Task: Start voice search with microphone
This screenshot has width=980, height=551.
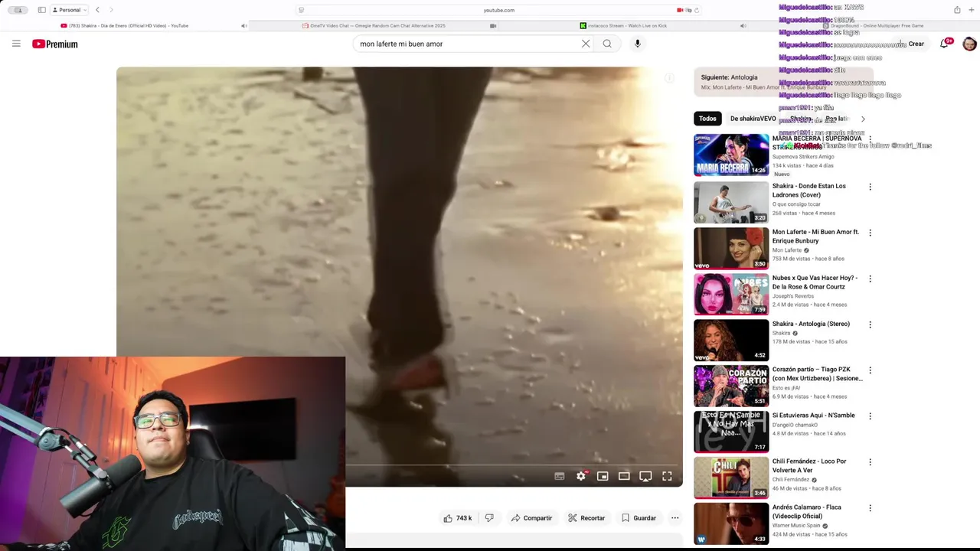Action: [637, 44]
